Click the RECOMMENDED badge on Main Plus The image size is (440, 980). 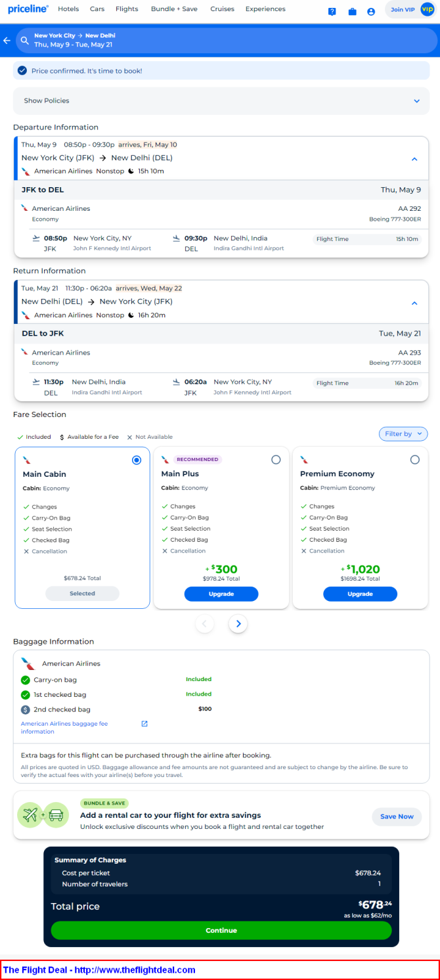click(x=198, y=460)
